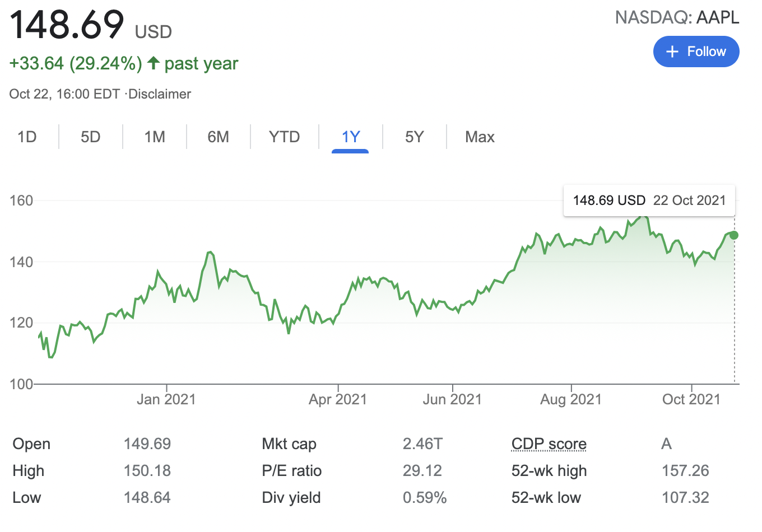Show the YTD performance
This screenshot has width=762, height=532.
[x=284, y=136]
